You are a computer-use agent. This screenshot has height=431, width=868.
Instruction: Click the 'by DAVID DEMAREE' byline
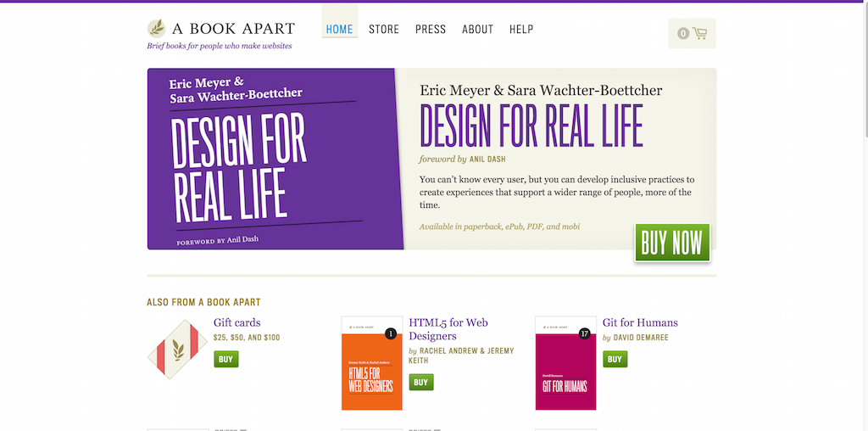coord(636,338)
